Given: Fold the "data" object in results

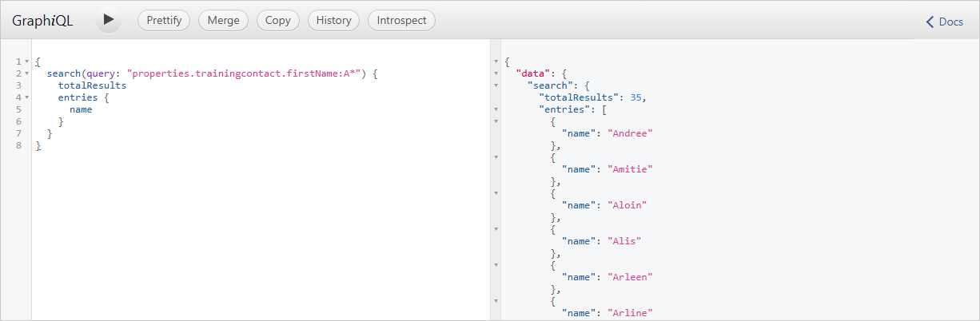Looking at the screenshot, I should coord(496,73).
